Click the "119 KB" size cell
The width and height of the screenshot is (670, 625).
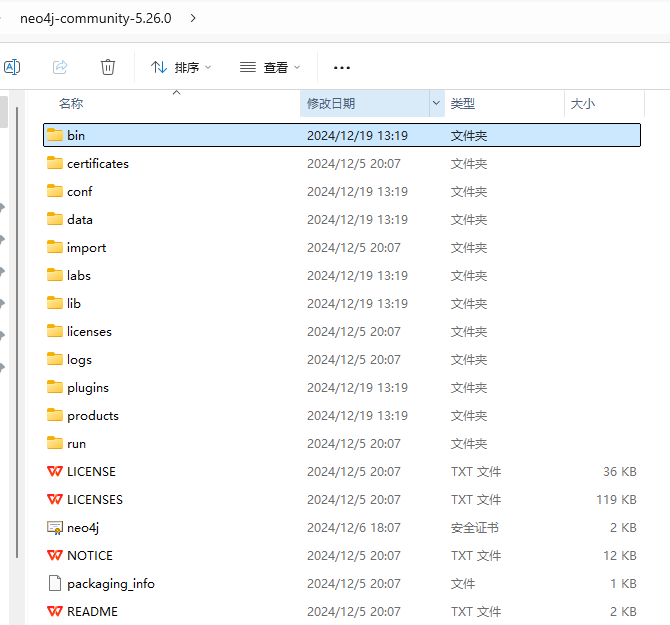point(617,499)
